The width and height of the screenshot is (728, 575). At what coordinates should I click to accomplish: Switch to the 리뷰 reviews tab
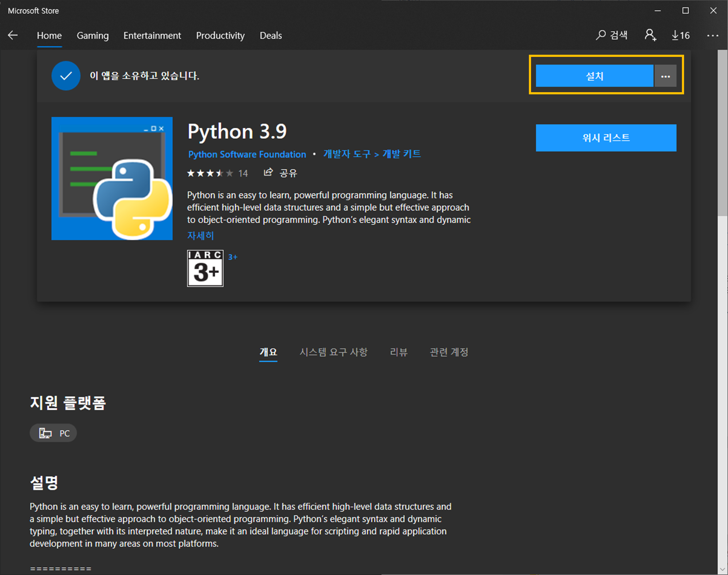(x=399, y=352)
